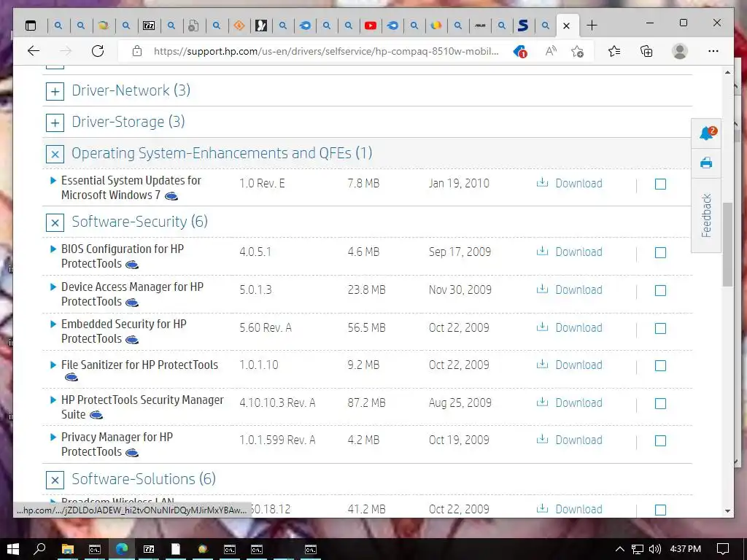This screenshot has width=747, height=560.
Task: Open a new browser tab
Action: (592, 26)
